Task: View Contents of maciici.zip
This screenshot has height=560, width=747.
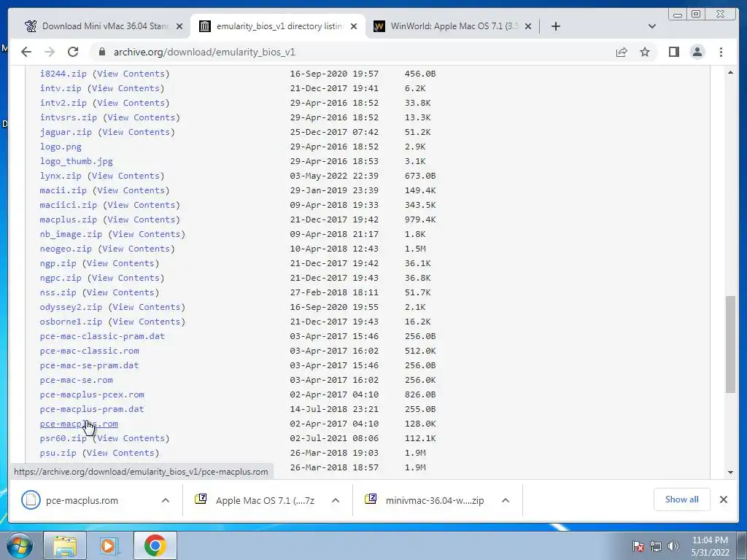Action: [142, 205]
